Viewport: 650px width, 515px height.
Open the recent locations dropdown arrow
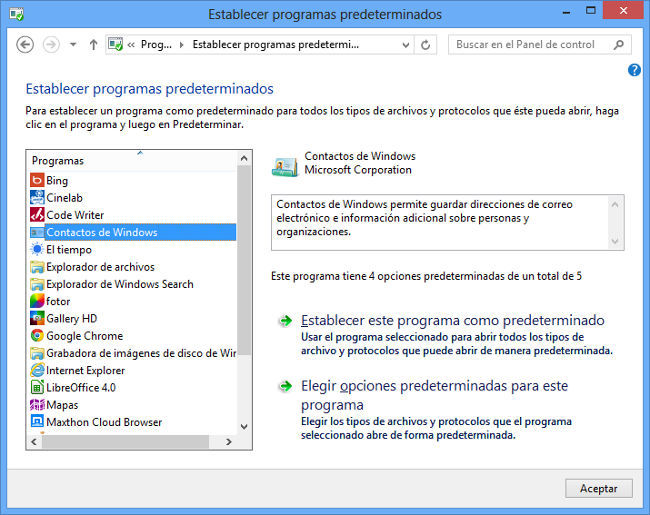coord(73,44)
